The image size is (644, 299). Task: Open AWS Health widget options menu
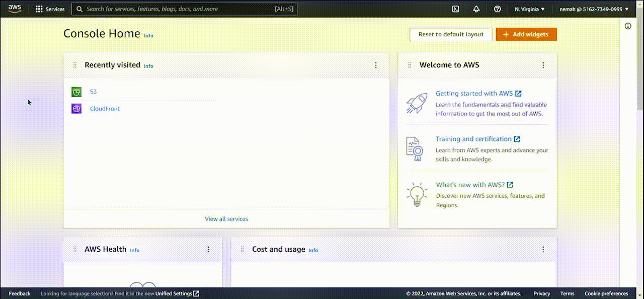[208, 249]
